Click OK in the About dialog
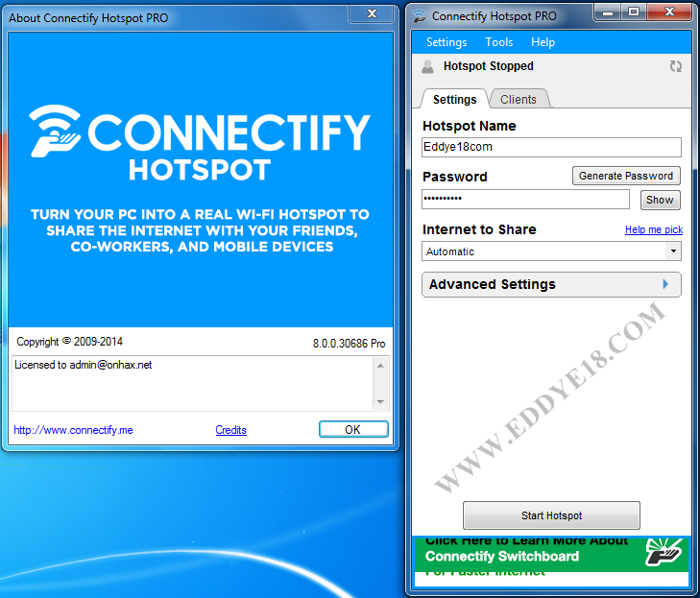The height and width of the screenshot is (598, 700). click(353, 429)
